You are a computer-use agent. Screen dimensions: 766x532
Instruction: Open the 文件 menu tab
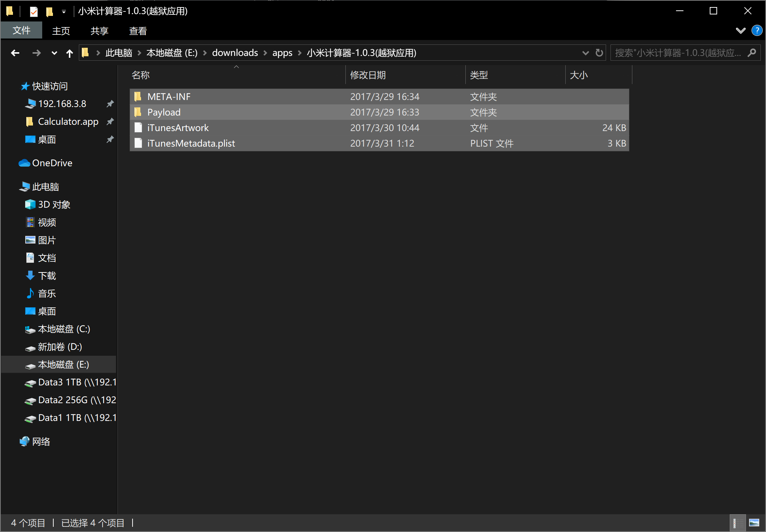[x=21, y=30]
